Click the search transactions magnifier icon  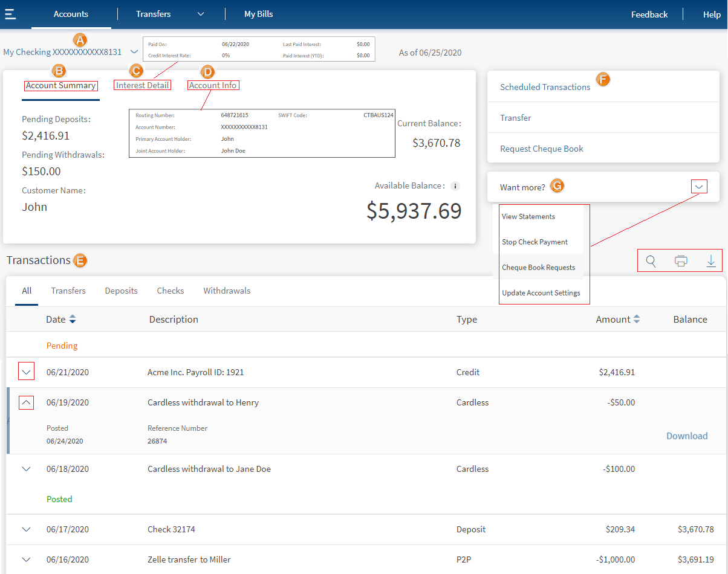point(651,261)
